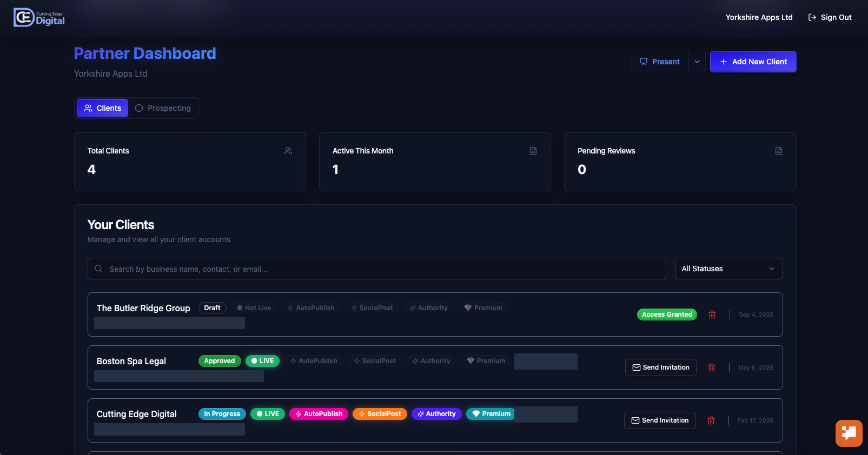Switch to the Prospecting tab

click(163, 108)
